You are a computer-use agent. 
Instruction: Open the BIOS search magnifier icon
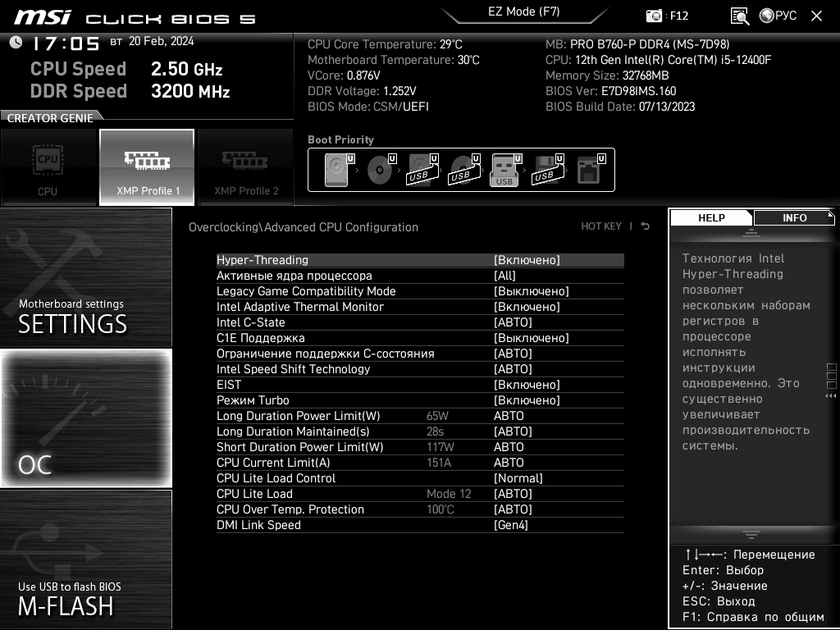pyautogui.click(x=740, y=16)
